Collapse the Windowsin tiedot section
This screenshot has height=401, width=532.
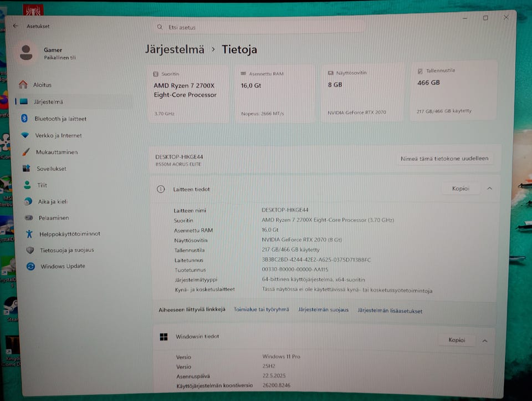coord(485,341)
